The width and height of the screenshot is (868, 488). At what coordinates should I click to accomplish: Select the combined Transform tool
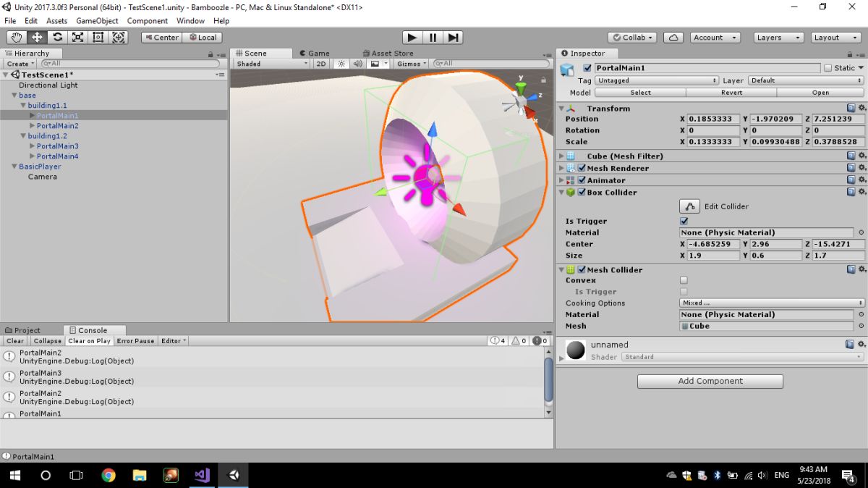pyautogui.click(x=118, y=37)
